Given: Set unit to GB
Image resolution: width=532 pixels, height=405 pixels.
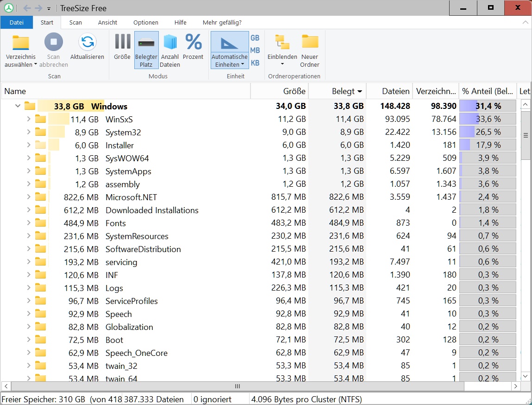Looking at the screenshot, I should (255, 38).
